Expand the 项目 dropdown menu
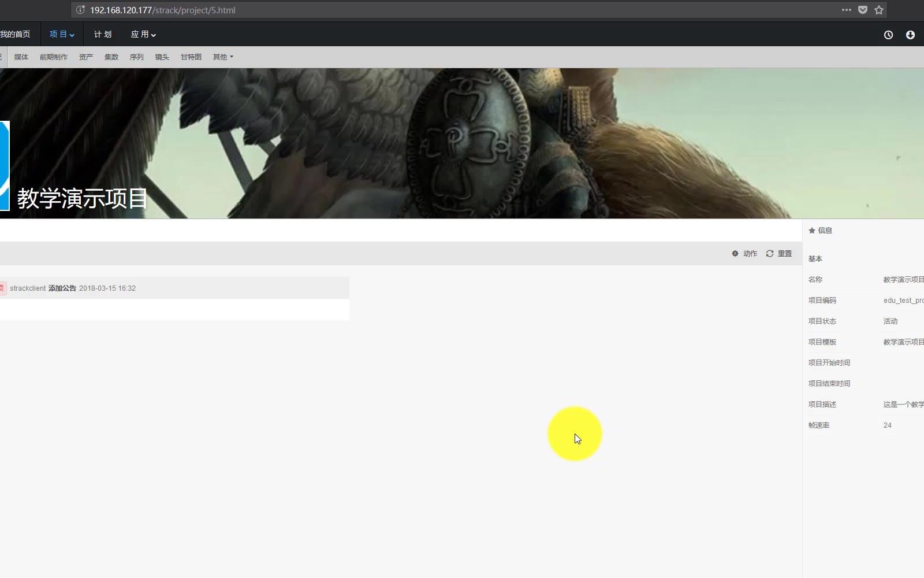The image size is (924, 578). click(x=62, y=35)
